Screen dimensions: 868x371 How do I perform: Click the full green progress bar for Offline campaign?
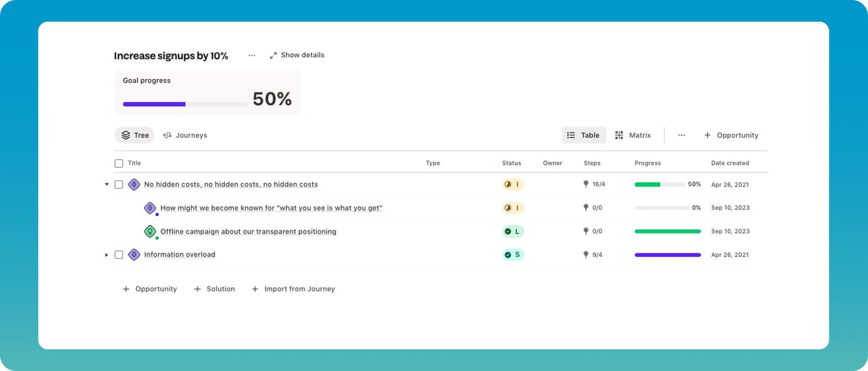[x=668, y=231]
